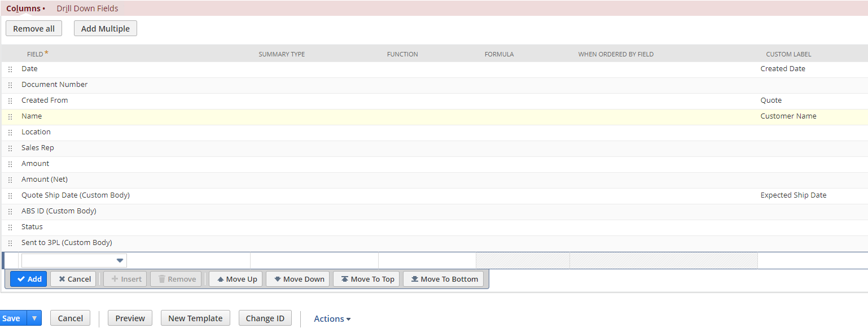Click the Insert row button
Viewport: 868px width, 328px height.
pyautogui.click(x=125, y=279)
